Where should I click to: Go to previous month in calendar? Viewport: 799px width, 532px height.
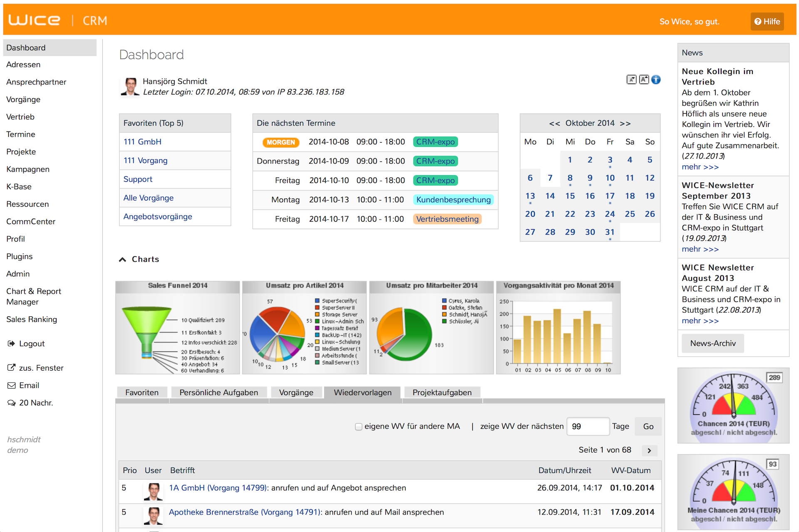click(554, 124)
